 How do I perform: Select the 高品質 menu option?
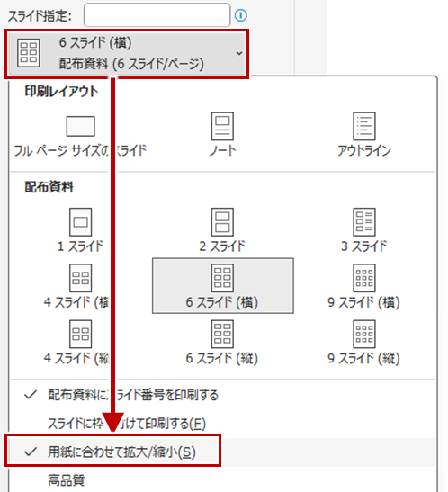click(x=223, y=480)
